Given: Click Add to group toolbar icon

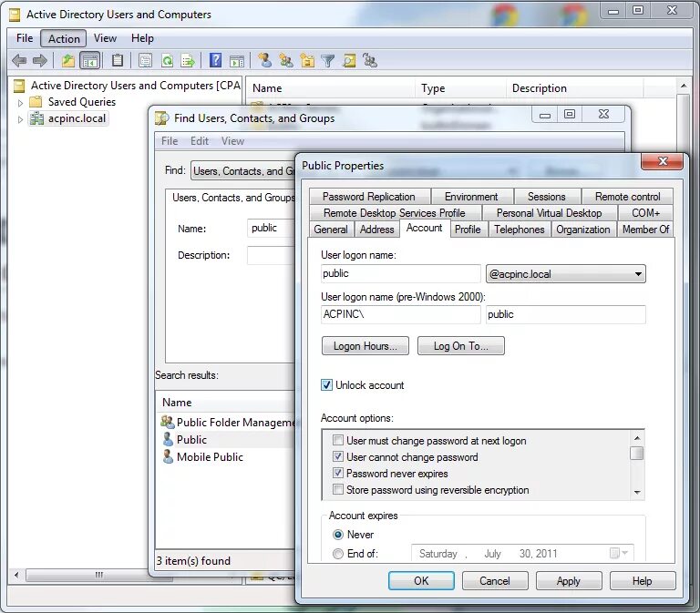Looking at the screenshot, I should (x=370, y=60).
